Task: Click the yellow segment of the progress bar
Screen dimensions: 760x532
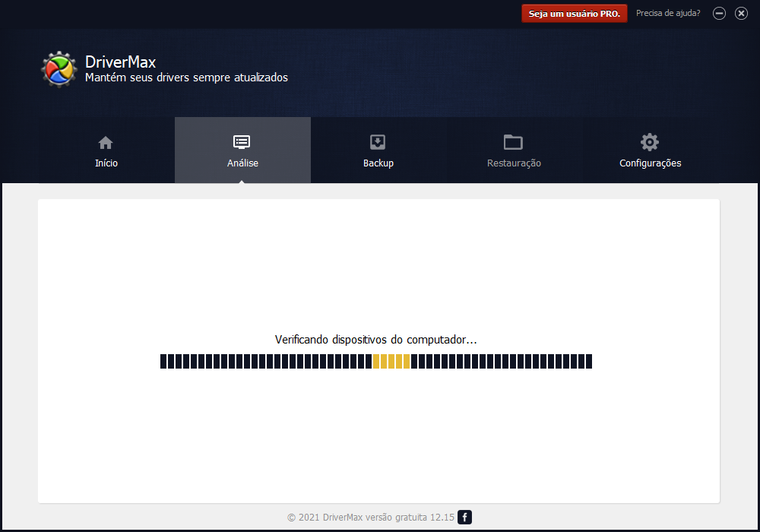Action: (x=391, y=361)
